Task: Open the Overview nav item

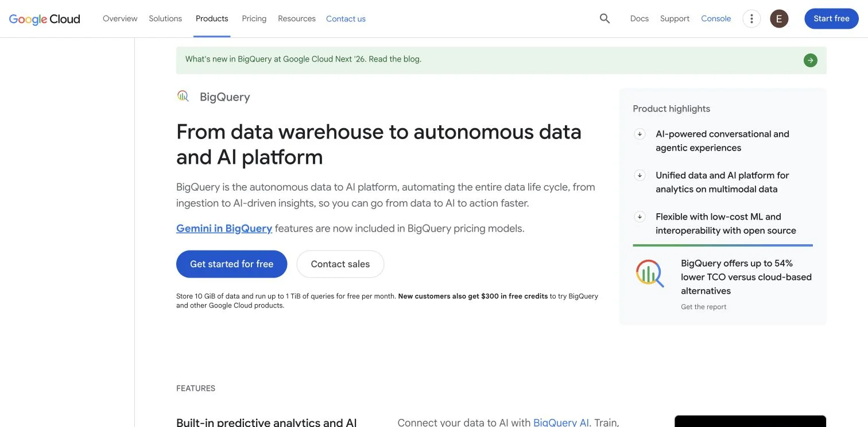Action: pos(120,18)
